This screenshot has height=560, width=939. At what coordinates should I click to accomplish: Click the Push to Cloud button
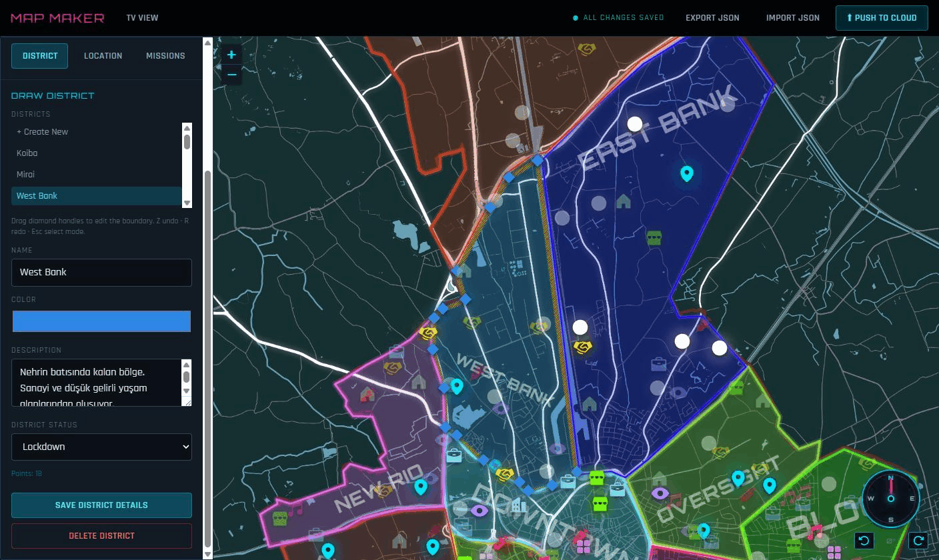pos(882,18)
